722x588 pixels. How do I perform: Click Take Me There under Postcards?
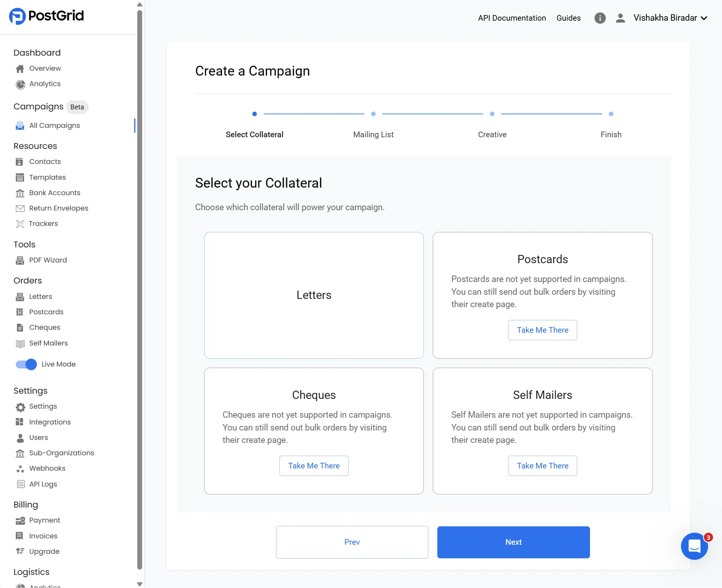tap(542, 330)
